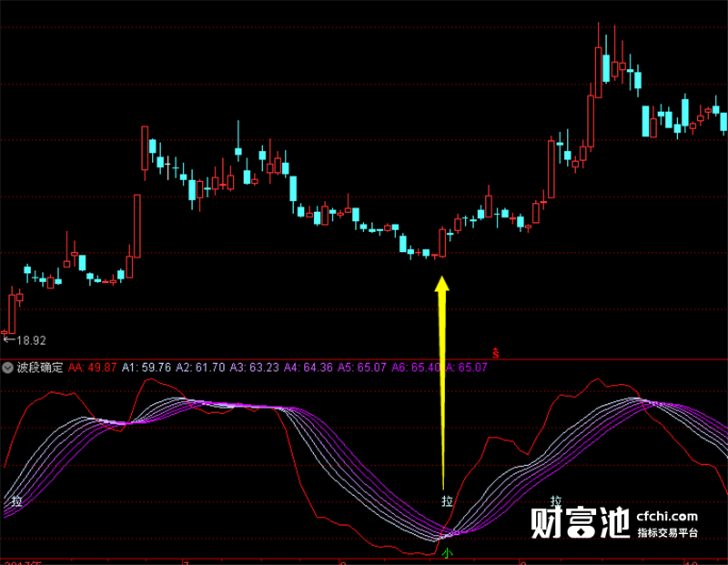The image size is (728, 565).
Task: Click the A1: 59.76 indicator value
Action: 147,368
